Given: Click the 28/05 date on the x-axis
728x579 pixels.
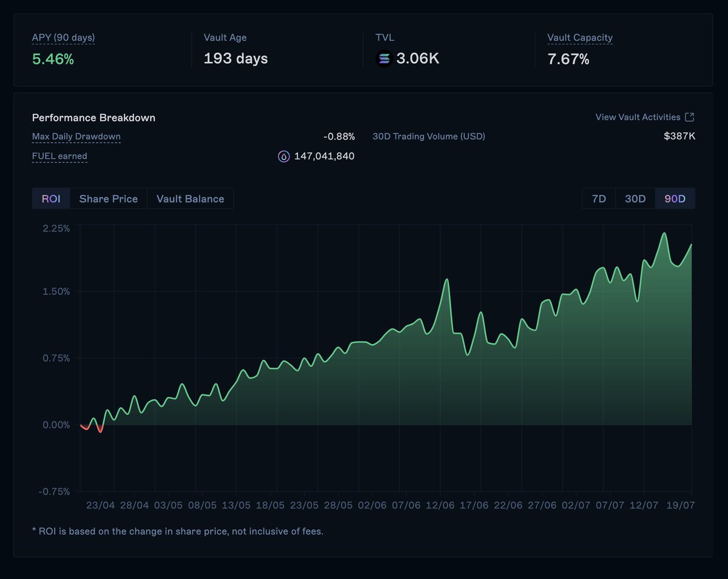Looking at the screenshot, I should click(339, 506).
